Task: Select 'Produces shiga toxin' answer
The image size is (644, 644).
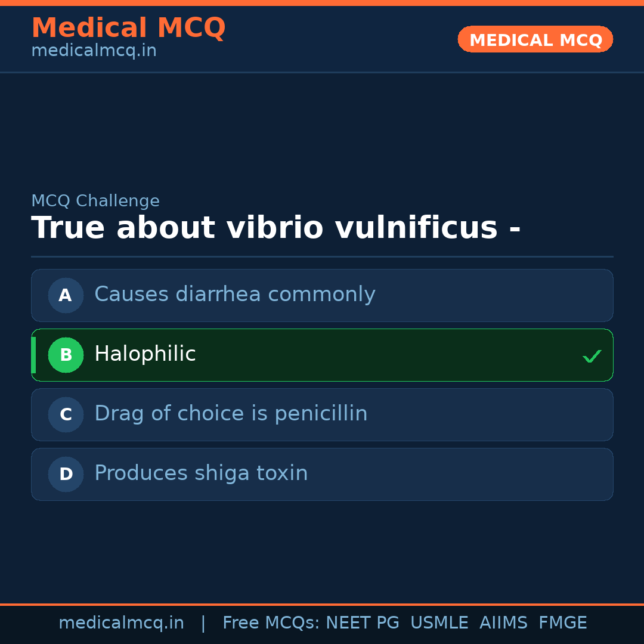Action: tap(201, 473)
